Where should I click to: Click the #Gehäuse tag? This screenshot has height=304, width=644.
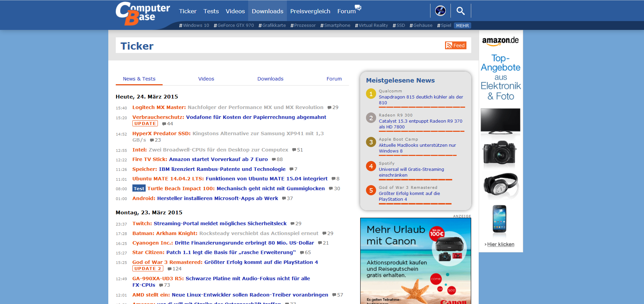[421, 25]
